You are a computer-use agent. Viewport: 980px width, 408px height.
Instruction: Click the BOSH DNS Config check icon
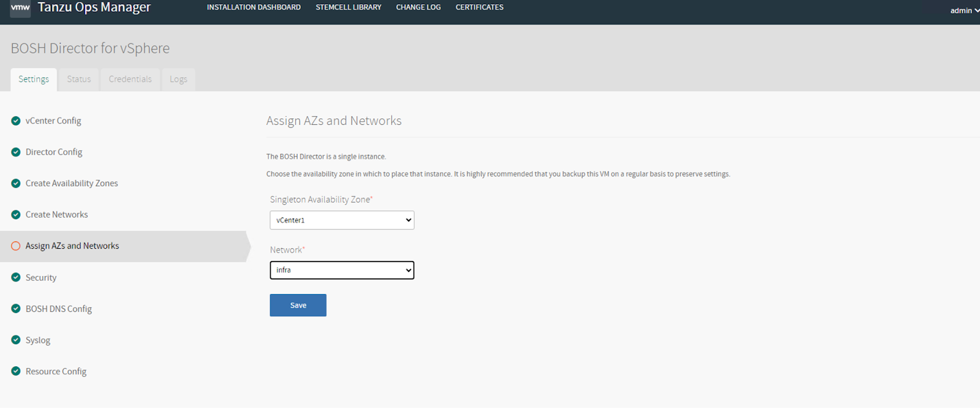point(16,309)
